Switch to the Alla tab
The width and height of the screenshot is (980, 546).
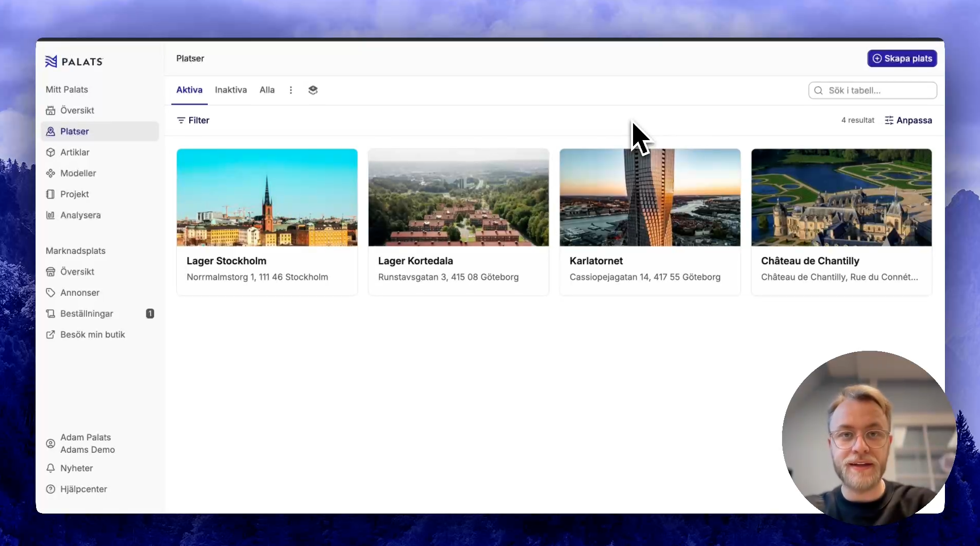(x=267, y=90)
